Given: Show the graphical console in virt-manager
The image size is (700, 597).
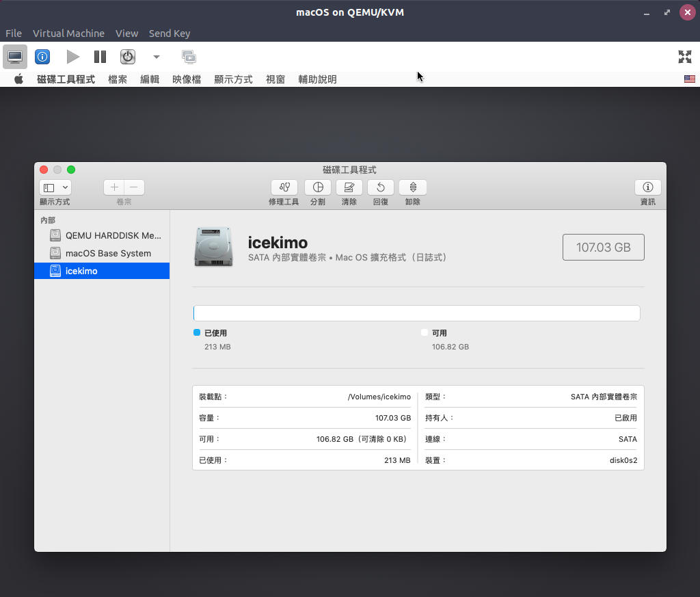Looking at the screenshot, I should tap(15, 57).
